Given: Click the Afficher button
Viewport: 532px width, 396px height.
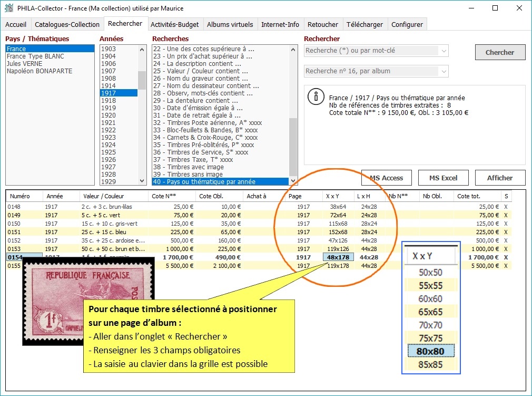Looking at the screenshot, I should pos(500,178).
